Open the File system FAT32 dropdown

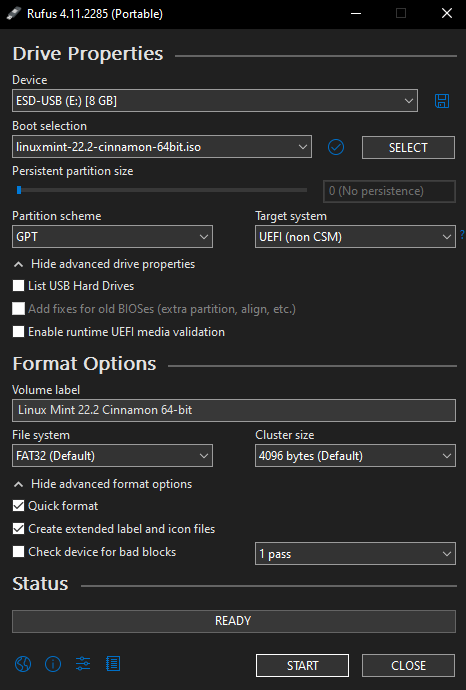[x=112, y=455]
